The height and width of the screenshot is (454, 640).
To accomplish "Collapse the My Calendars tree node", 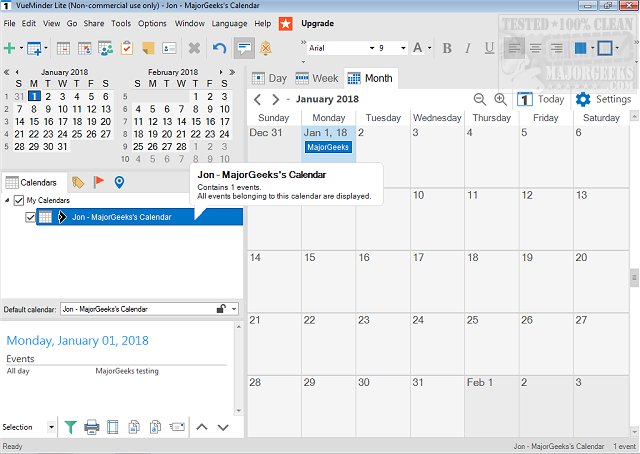I will click(7, 200).
